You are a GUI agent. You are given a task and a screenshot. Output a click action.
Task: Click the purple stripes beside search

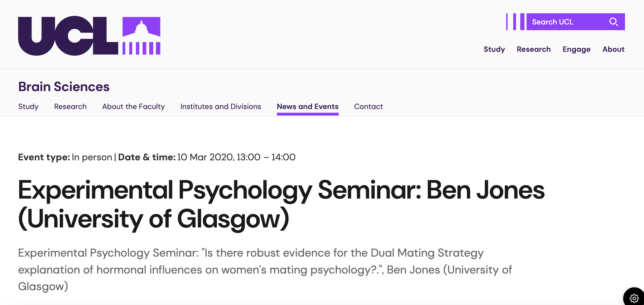pos(515,22)
